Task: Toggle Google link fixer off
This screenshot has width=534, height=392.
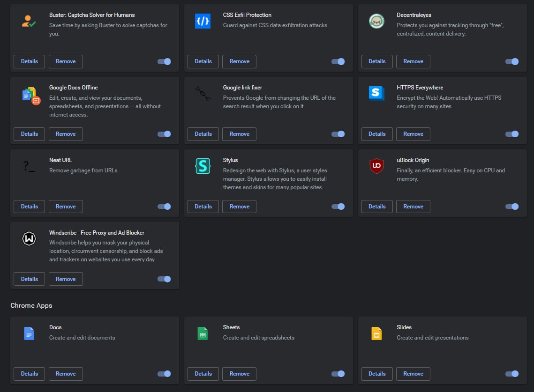Action: 338,134
